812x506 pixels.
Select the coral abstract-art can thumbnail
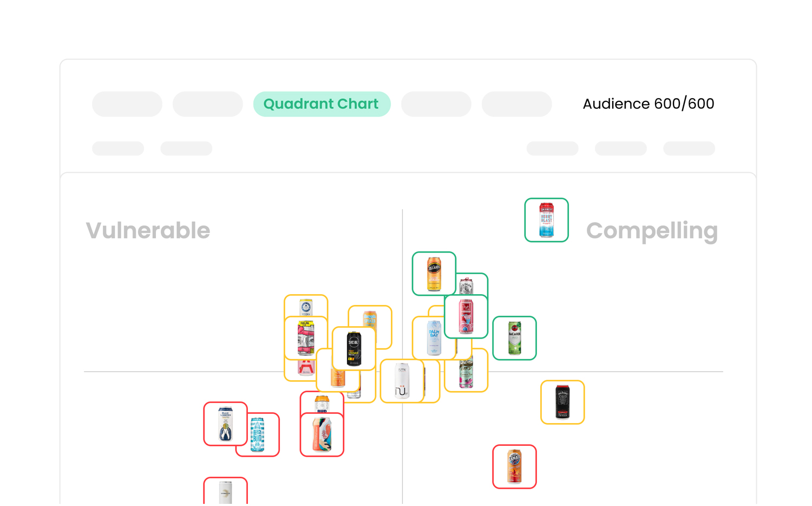point(322,434)
